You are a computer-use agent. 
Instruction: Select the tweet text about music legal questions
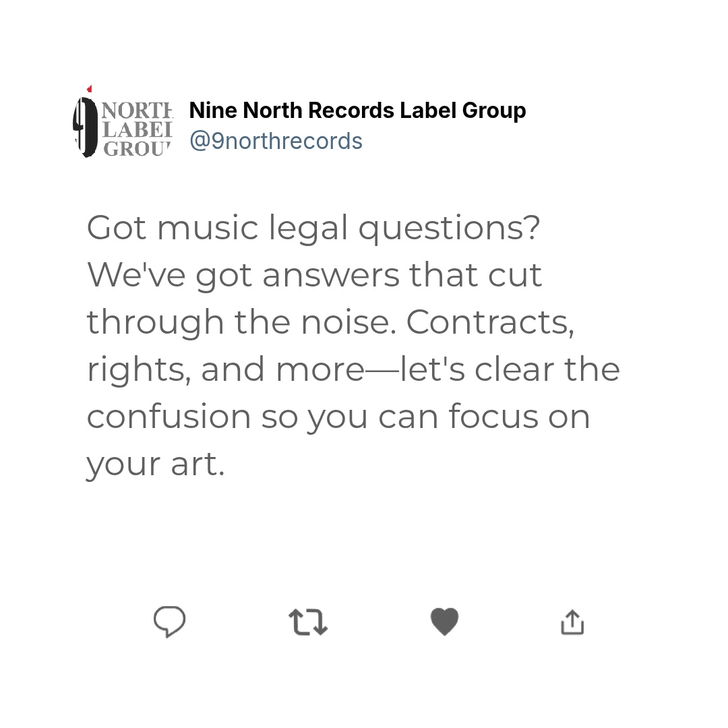352,344
